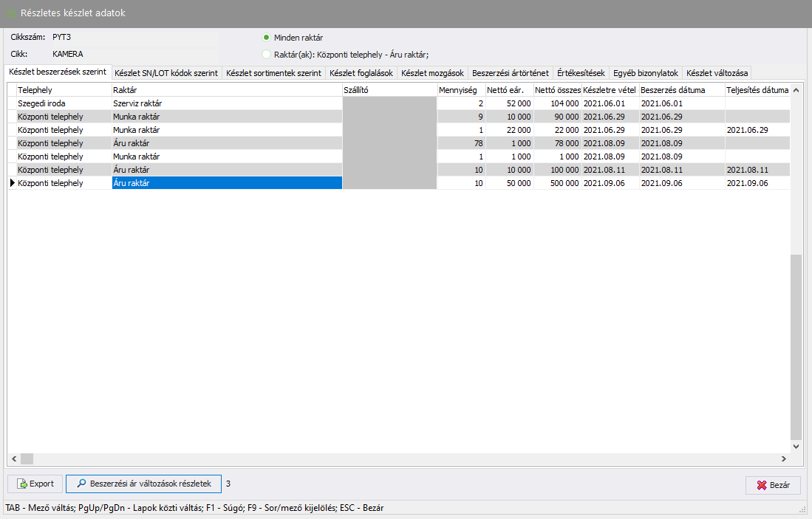Click the horizontal scrollbar left arrow
The height and width of the screenshot is (519, 812).
point(14,458)
